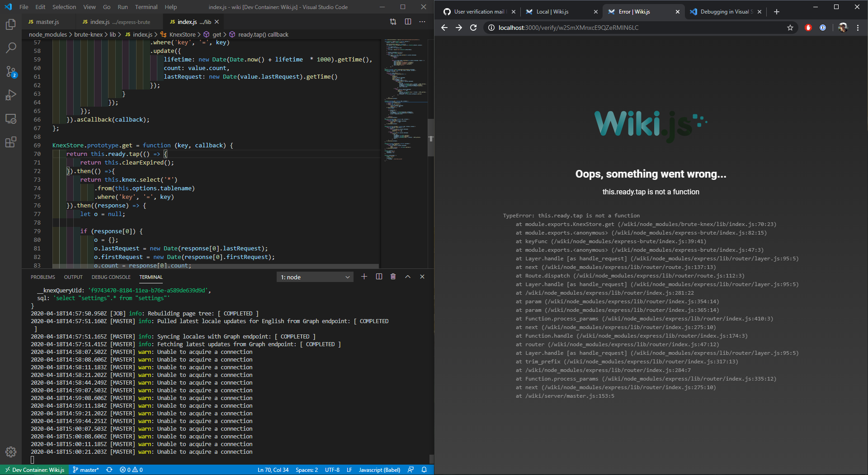Maximize the terminal panel size
Screen dimensions: 868x475
pos(408,277)
